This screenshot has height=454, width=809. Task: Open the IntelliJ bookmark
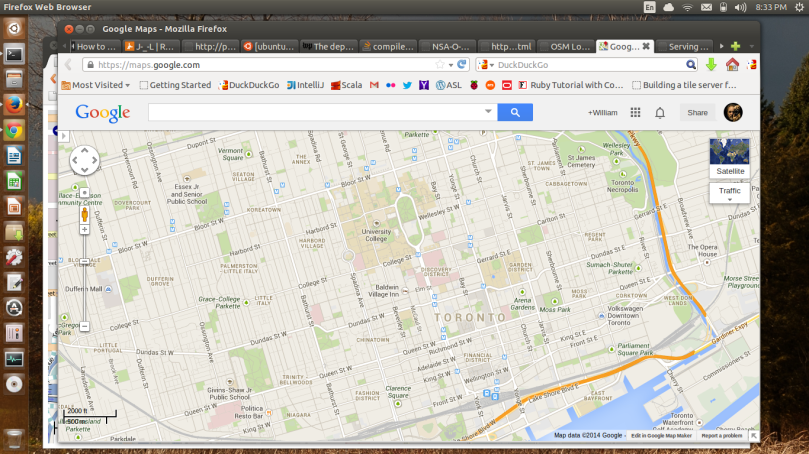click(x=305, y=85)
